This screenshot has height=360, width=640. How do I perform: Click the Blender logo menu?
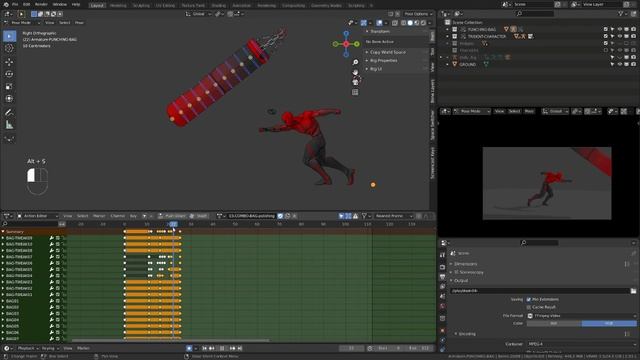pyautogui.click(x=5, y=4)
